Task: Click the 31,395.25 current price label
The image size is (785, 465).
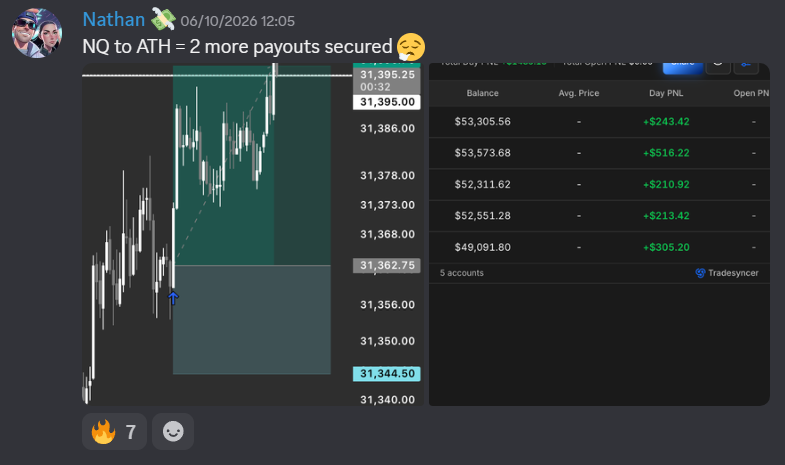Action: pos(387,81)
